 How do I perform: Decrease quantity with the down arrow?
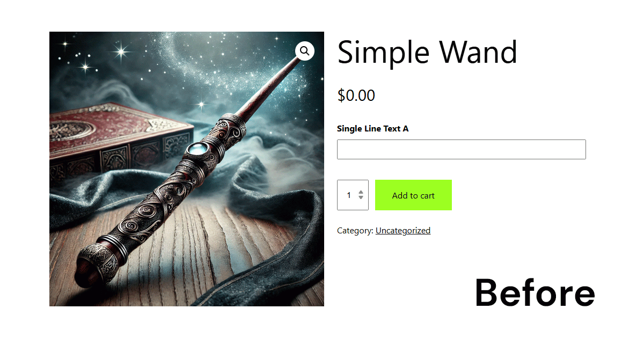361,198
